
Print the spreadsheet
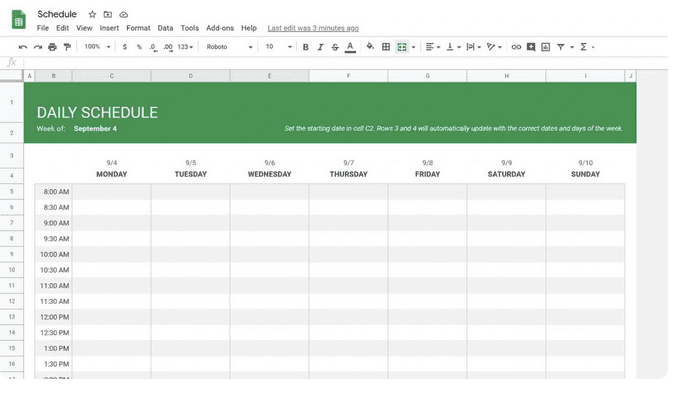[x=52, y=47]
